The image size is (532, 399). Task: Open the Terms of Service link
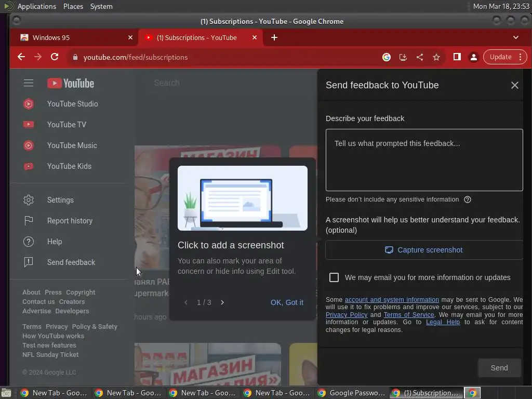coord(409,314)
